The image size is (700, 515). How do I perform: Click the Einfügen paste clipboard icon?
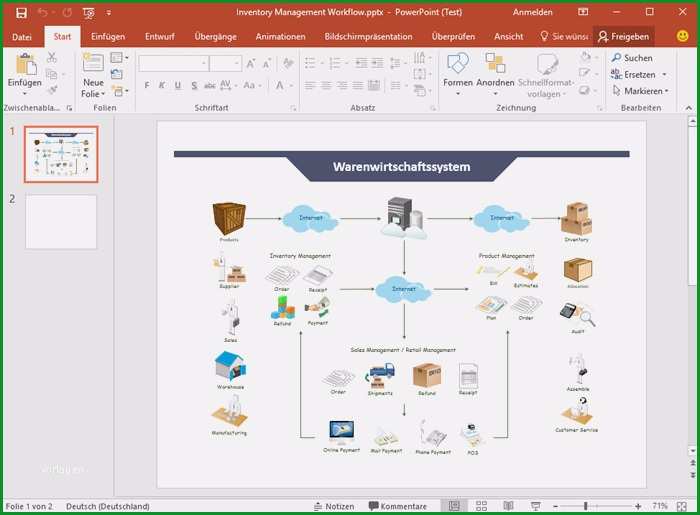pyautogui.click(x=25, y=63)
